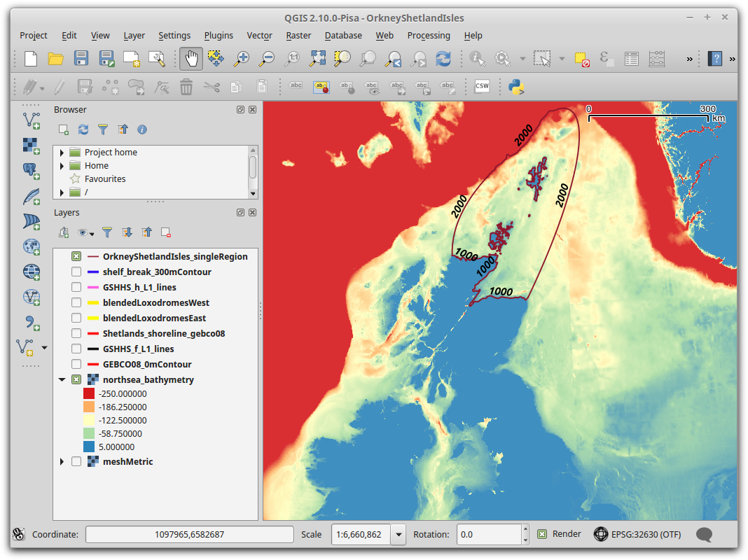Select the Favourites browser entry

coord(104,179)
